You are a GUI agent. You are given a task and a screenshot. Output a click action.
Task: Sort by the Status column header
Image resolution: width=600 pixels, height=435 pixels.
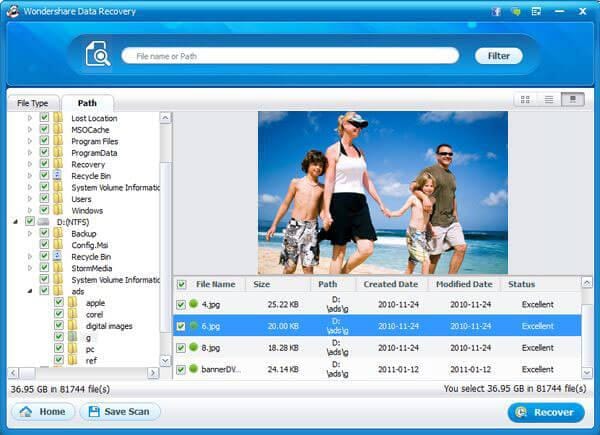pos(522,284)
